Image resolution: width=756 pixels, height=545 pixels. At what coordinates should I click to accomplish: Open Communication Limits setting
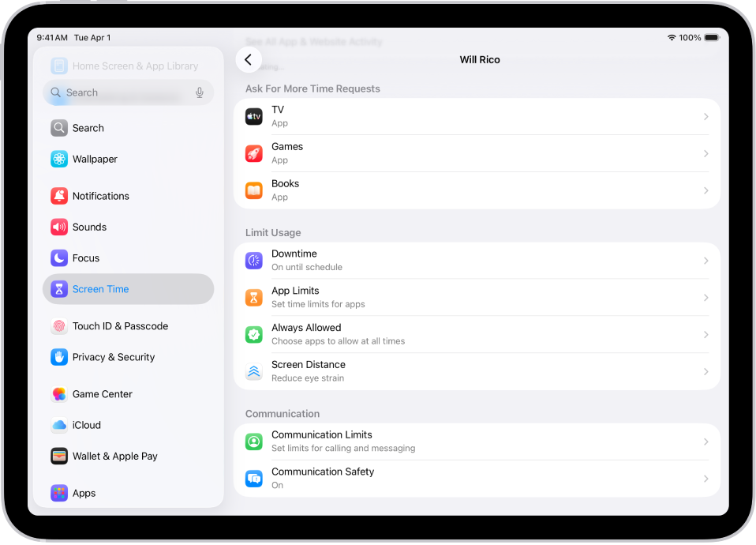(477, 442)
